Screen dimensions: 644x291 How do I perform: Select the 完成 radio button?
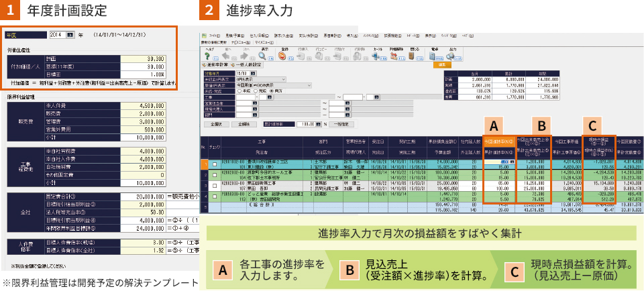coord(256,91)
